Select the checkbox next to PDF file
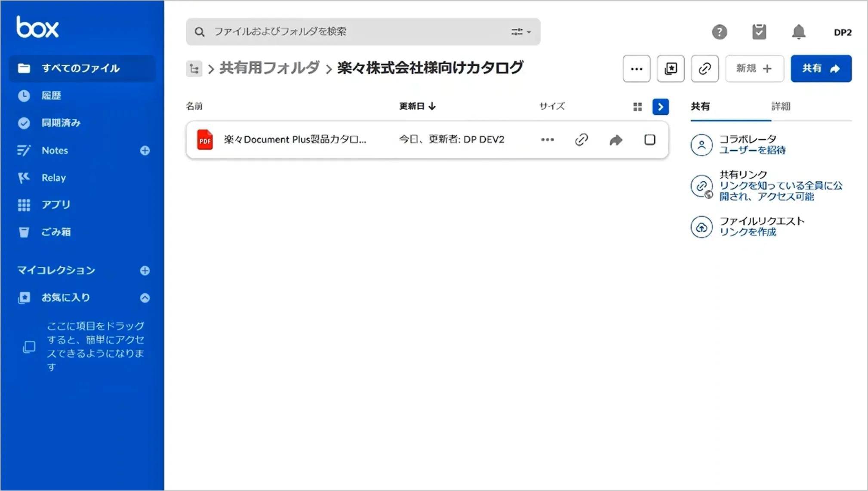868x491 pixels. 650,139
